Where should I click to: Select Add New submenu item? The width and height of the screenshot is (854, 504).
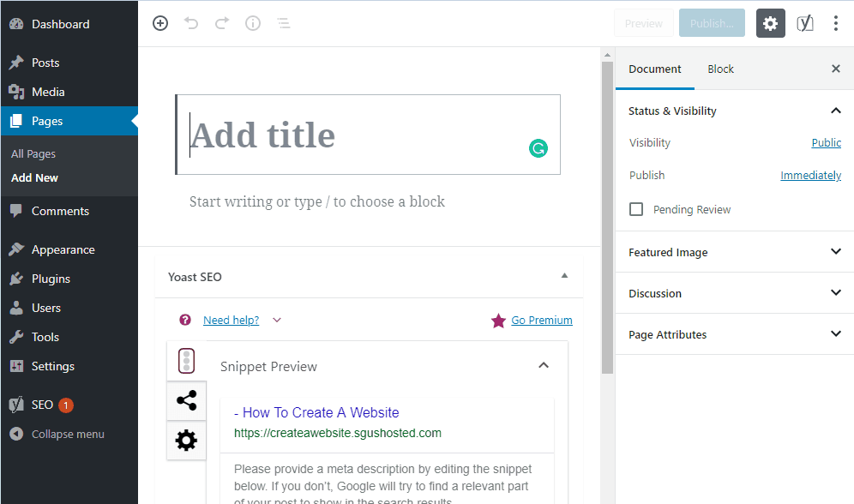pos(34,178)
